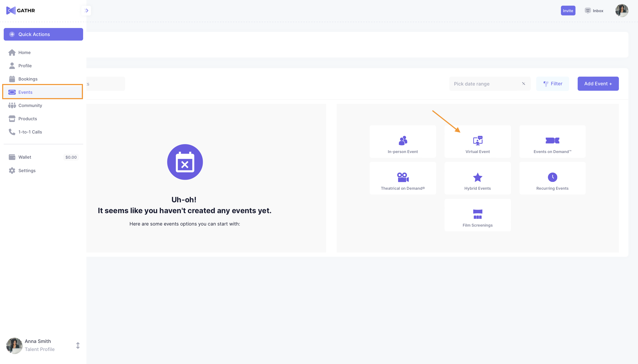Clear the date range with X
Screen dimensions: 638x364
pos(524,84)
